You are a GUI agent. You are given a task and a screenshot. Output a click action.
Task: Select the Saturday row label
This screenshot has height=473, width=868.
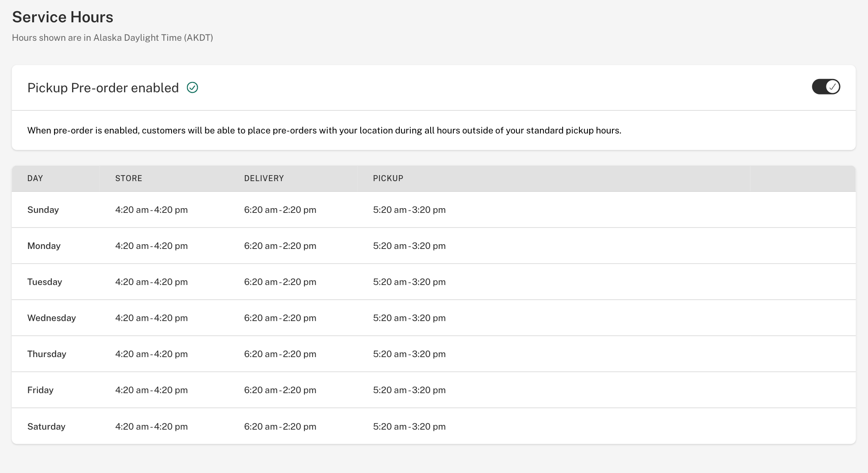pos(46,427)
